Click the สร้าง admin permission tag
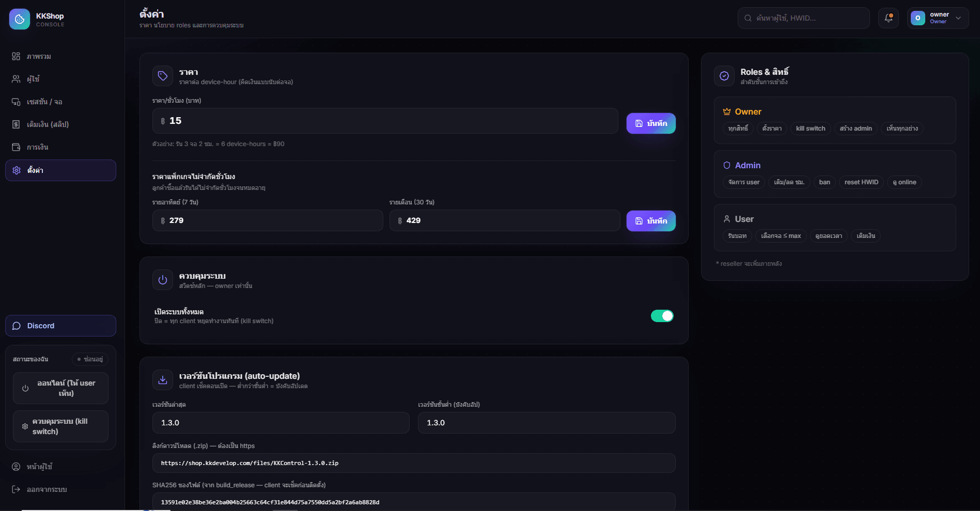The height and width of the screenshot is (511, 980). [x=856, y=129]
